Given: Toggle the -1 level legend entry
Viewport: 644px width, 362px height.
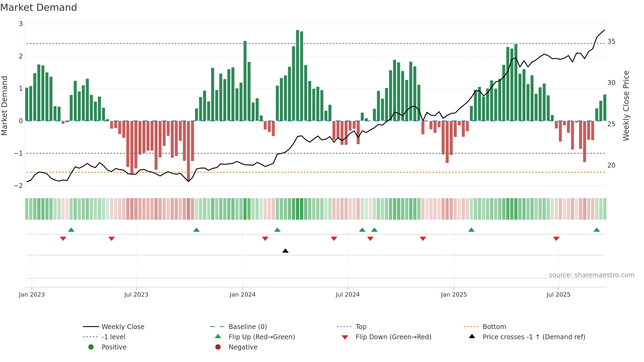Looking at the screenshot, I should tap(104, 337).
